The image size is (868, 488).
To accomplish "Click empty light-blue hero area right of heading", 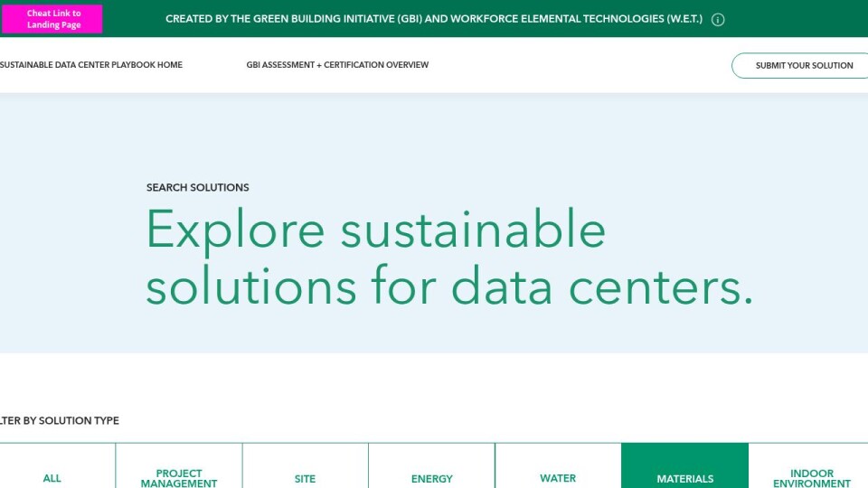I will 805,226.
